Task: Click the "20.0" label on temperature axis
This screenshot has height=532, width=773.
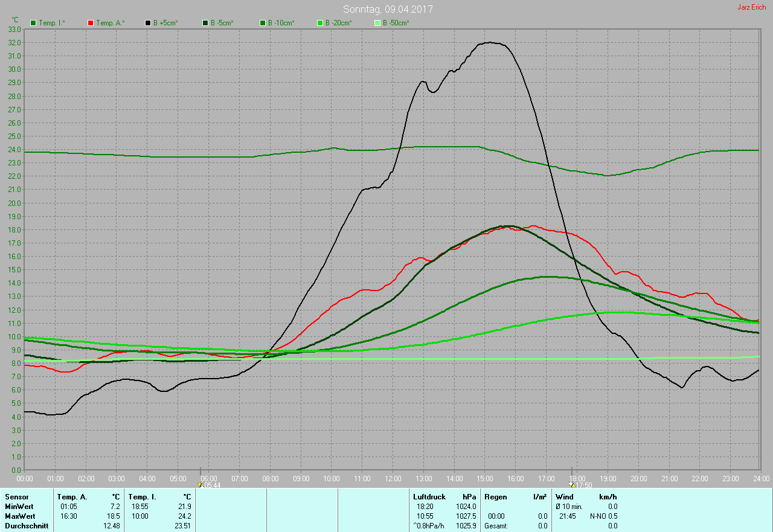Action: point(15,203)
